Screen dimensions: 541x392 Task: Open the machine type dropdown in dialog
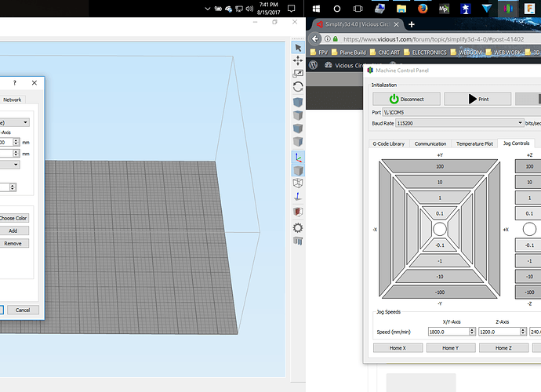[x=14, y=122]
